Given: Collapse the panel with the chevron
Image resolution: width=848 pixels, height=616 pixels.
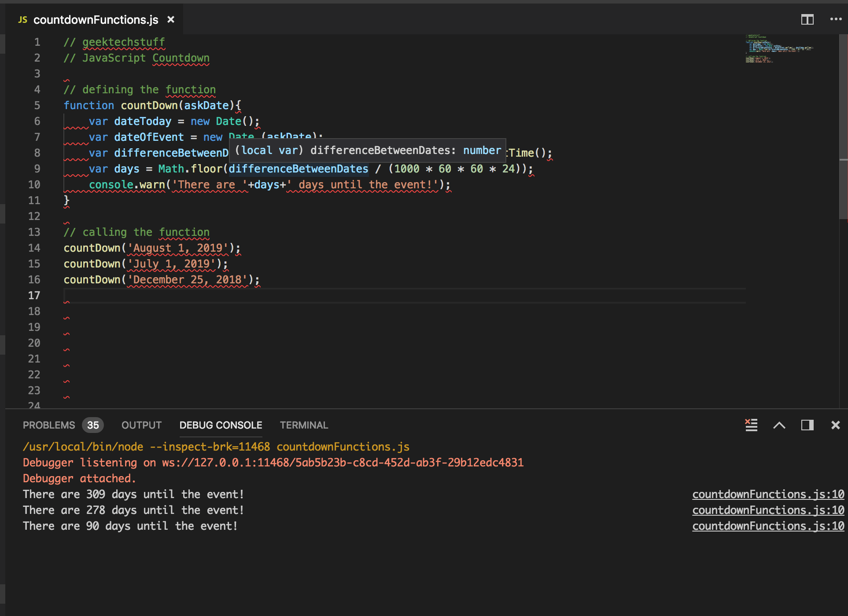Looking at the screenshot, I should (780, 425).
